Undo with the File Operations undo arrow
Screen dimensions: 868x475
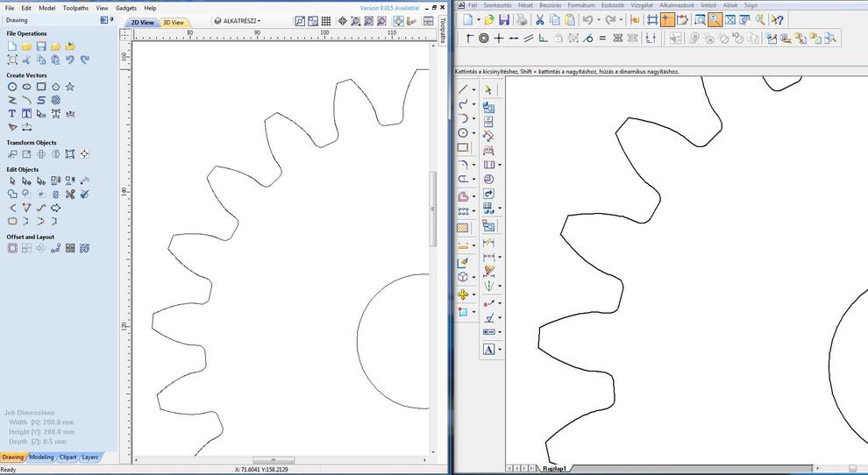point(70,60)
